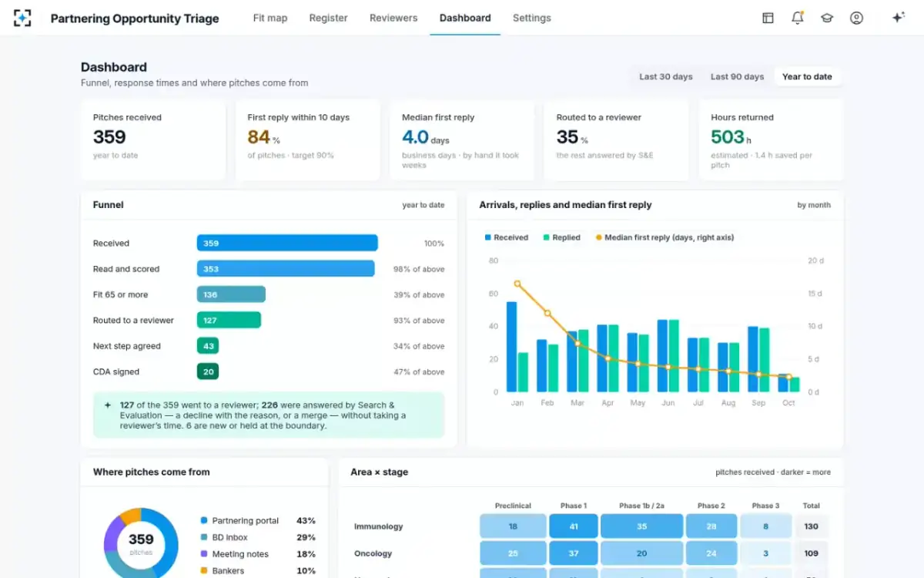Screen dimensions: 924x578
Task: Click Immunology Phase 3 cell 8
Action: tap(765, 526)
